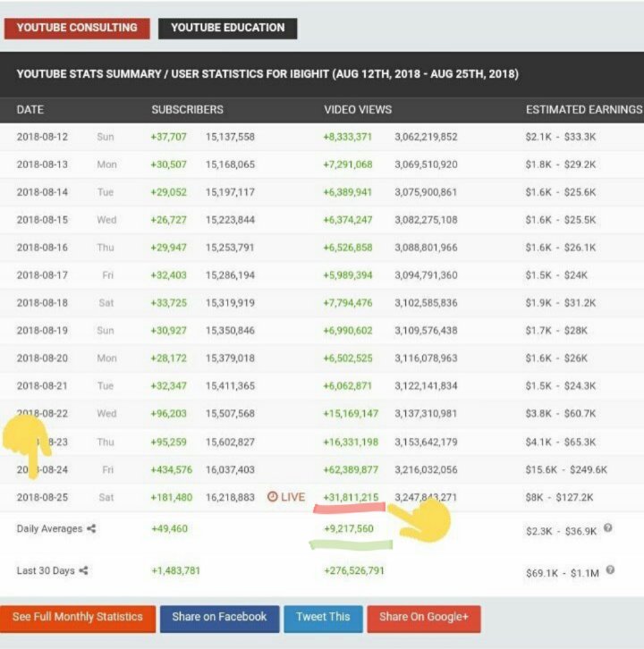The image size is (644, 649).
Task: Click subscriber total 16,218,883
Action: (230, 497)
